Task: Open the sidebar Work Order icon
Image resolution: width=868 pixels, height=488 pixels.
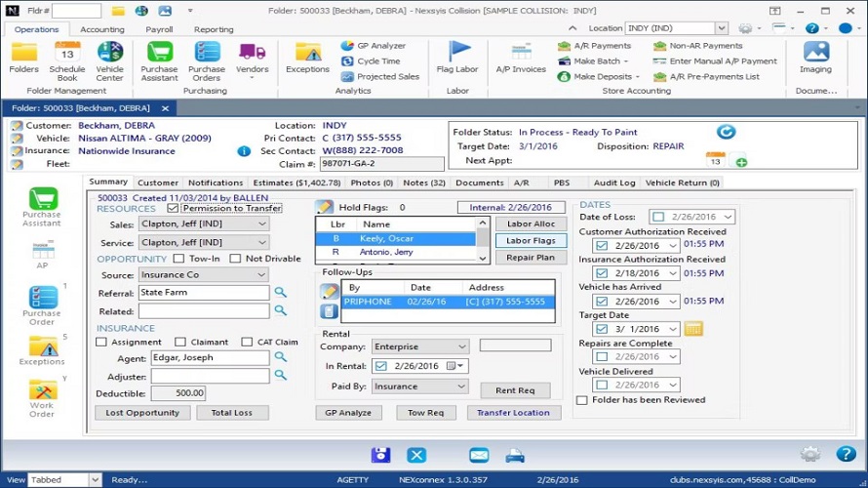Action: click(42, 397)
